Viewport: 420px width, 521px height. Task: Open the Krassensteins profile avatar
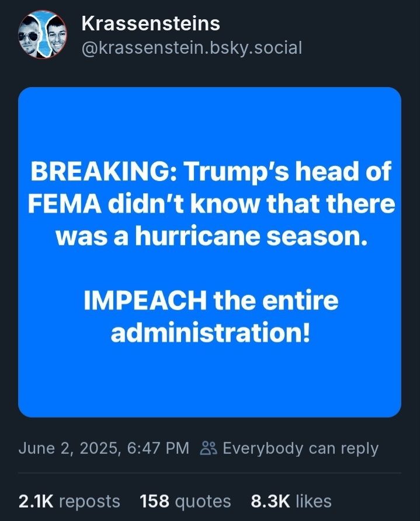pyautogui.click(x=42, y=36)
